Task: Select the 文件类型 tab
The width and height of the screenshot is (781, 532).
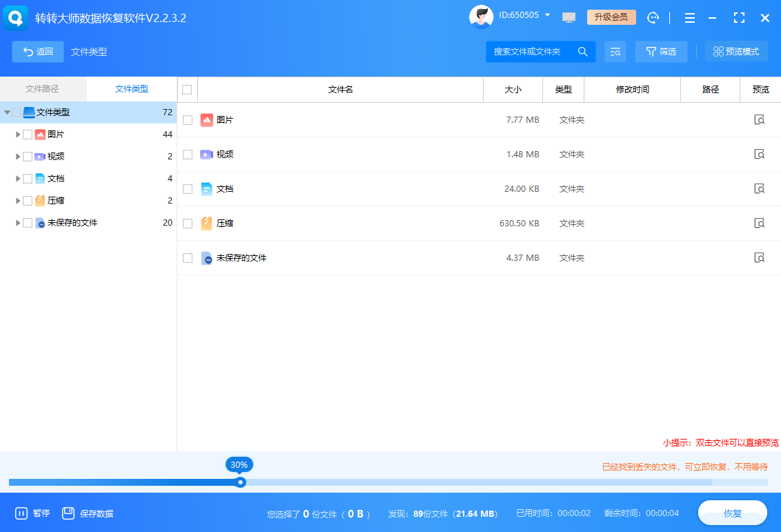Action: [131, 89]
